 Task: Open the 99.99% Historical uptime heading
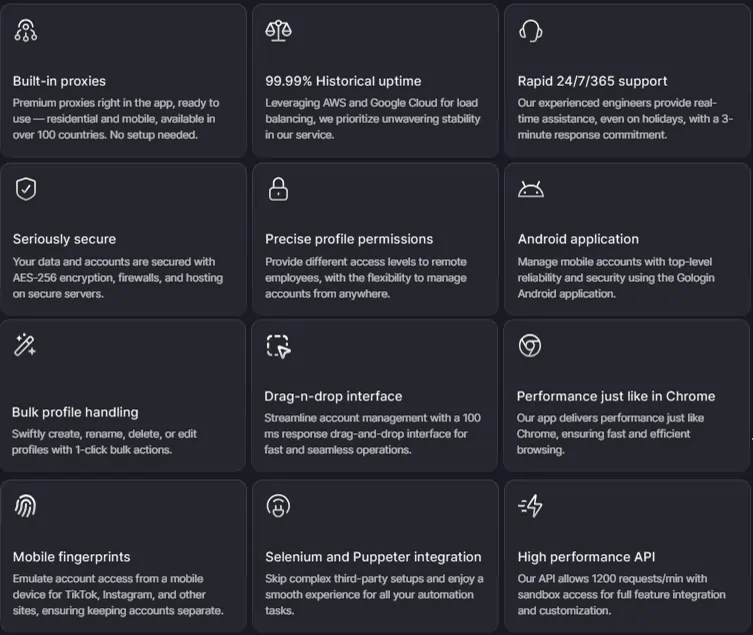coord(343,81)
